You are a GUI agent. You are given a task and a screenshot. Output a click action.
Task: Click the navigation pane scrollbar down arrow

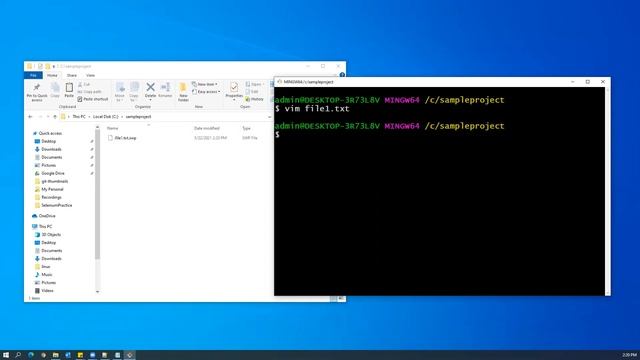coord(97,291)
